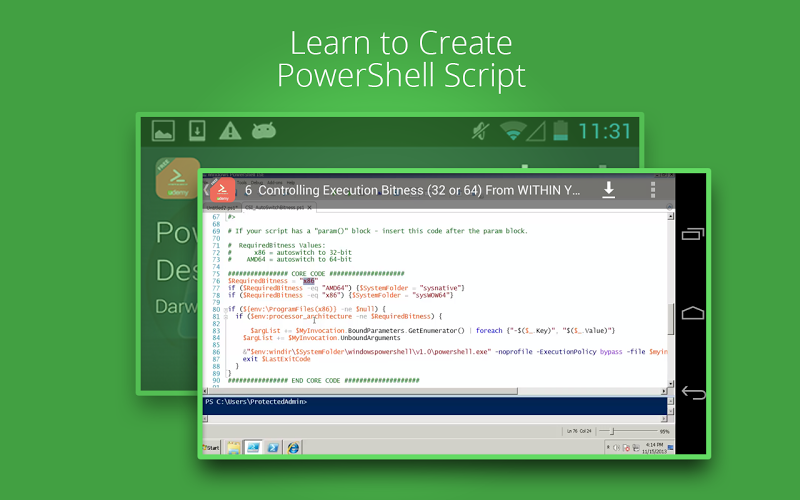Tap the Android back arrow button
The image size is (800, 500).
tap(693, 392)
